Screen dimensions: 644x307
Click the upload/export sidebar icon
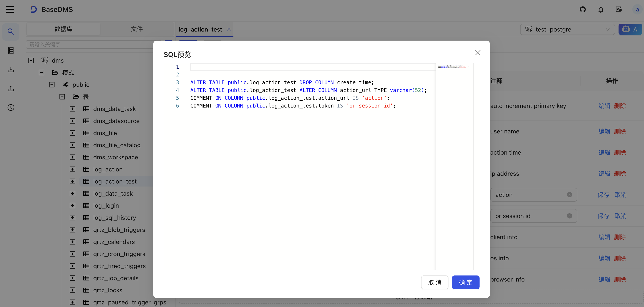(x=11, y=89)
